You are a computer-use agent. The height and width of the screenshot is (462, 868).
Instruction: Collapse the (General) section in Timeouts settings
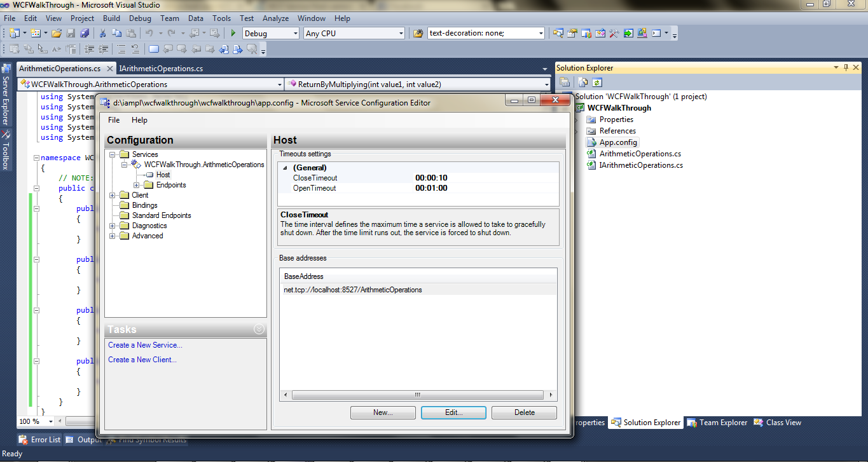285,168
